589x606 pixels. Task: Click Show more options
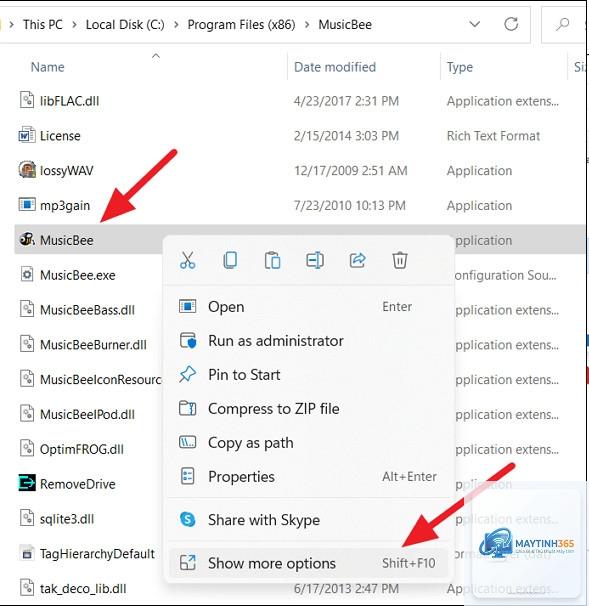click(309, 563)
